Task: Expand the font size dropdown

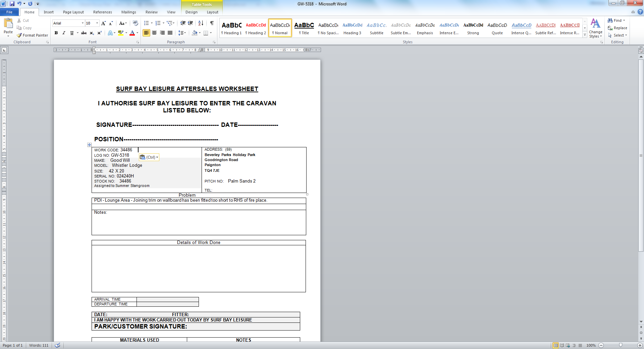Action: (x=97, y=23)
